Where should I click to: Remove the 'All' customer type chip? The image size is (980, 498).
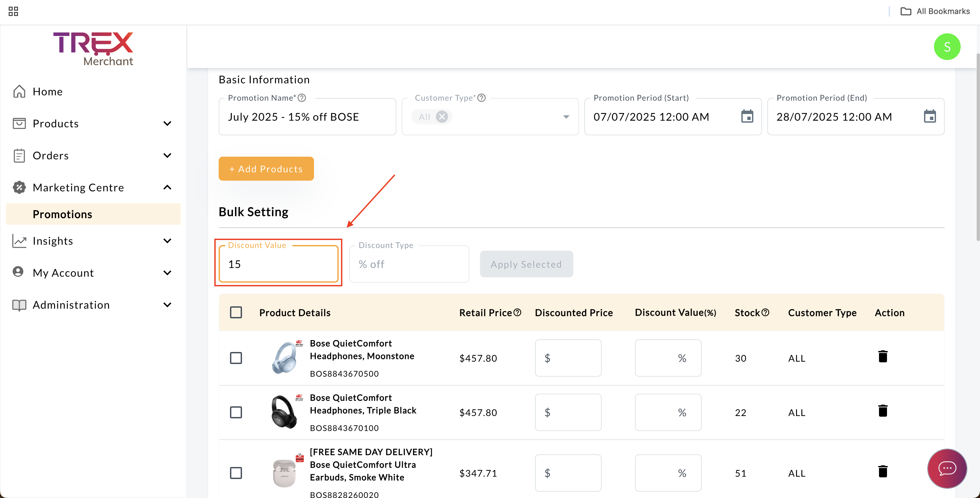[442, 116]
